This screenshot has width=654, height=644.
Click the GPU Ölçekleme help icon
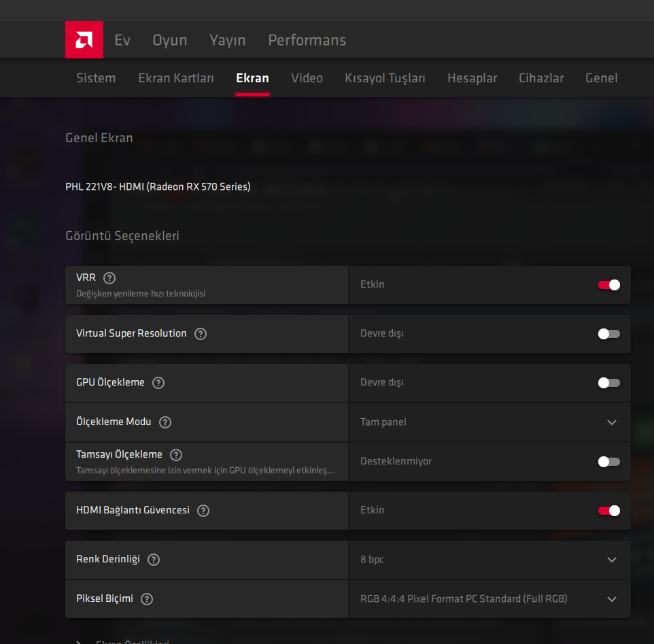pos(158,383)
